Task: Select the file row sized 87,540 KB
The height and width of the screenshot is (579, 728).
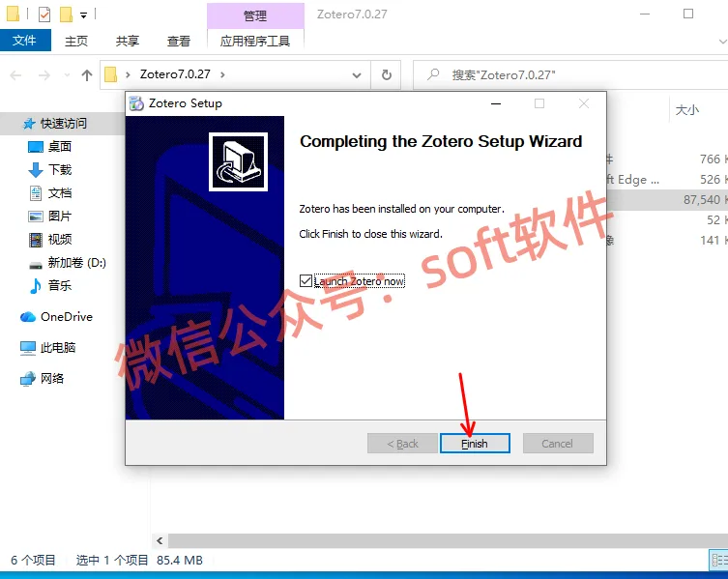Action: [x=667, y=200]
